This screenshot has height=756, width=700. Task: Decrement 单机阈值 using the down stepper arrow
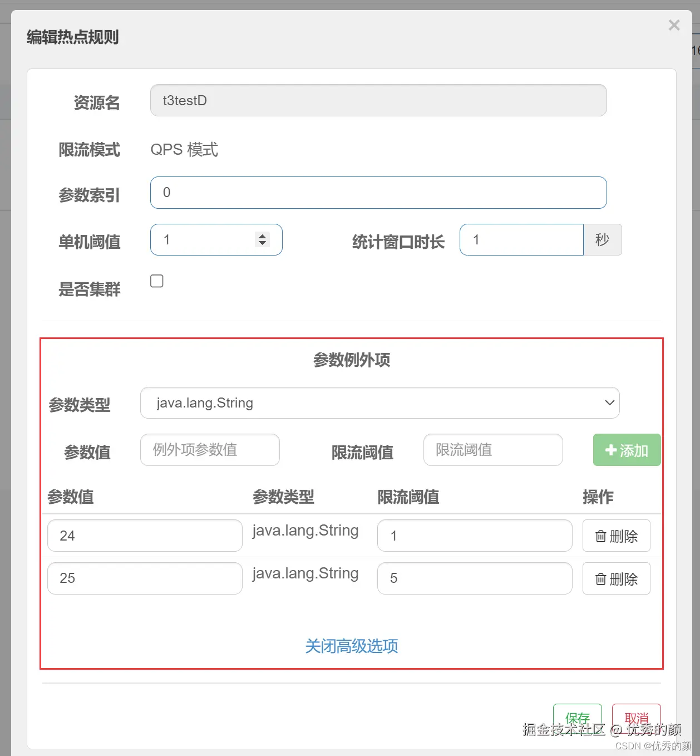click(x=262, y=243)
